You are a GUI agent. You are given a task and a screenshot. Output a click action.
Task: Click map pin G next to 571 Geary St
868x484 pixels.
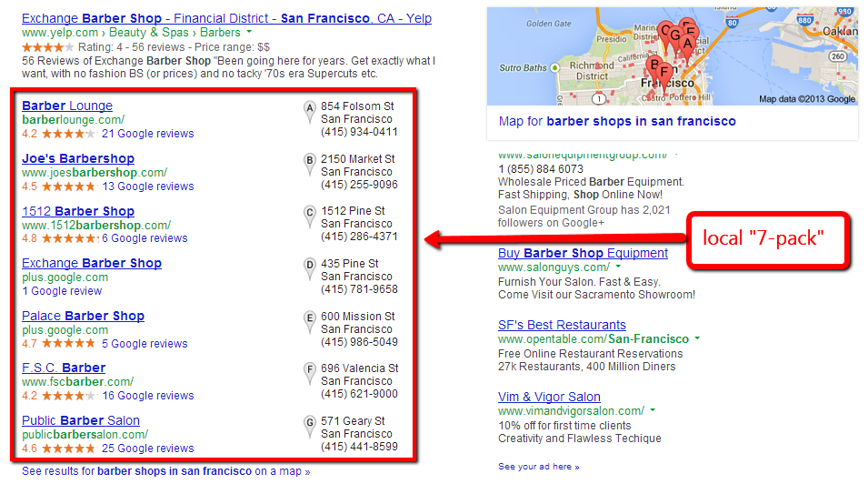pyautogui.click(x=309, y=427)
